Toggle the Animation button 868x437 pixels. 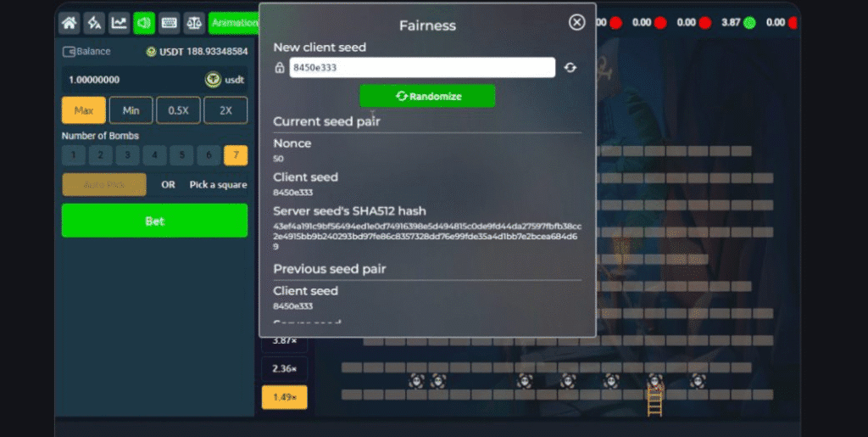coord(233,22)
